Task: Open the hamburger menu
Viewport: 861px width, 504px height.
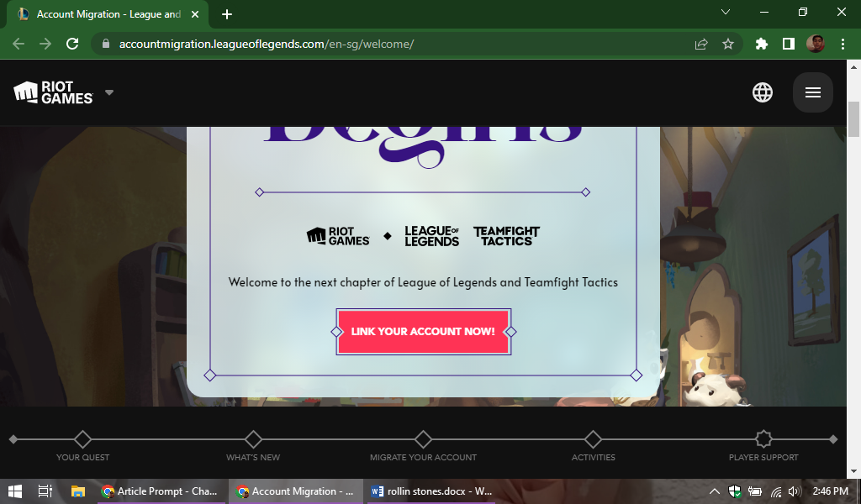Action: tap(813, 92)
